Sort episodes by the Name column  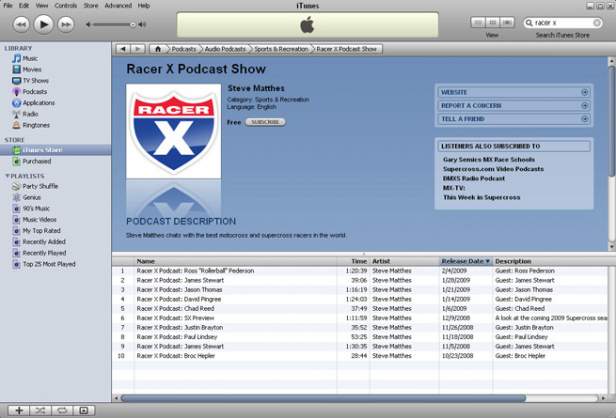click(235, 261)
